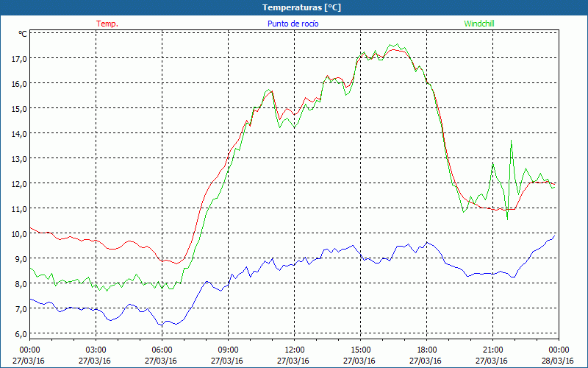Click the 21:00 time axis label
Screen dimensions: 588x368
pos(492,350)
